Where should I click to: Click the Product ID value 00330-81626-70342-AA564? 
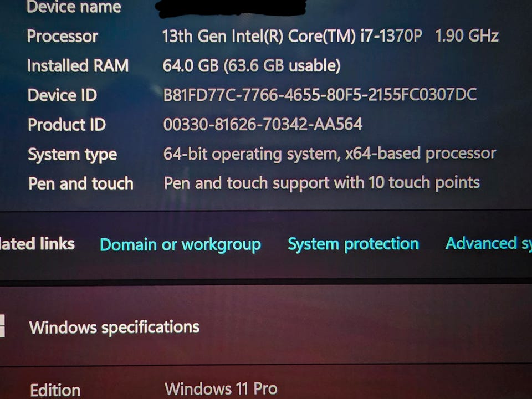pyautogui.click(x=263, y=124)
